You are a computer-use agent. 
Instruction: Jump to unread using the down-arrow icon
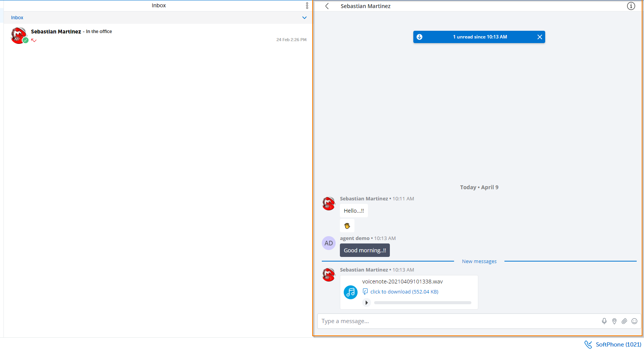(x=419, y=37)
